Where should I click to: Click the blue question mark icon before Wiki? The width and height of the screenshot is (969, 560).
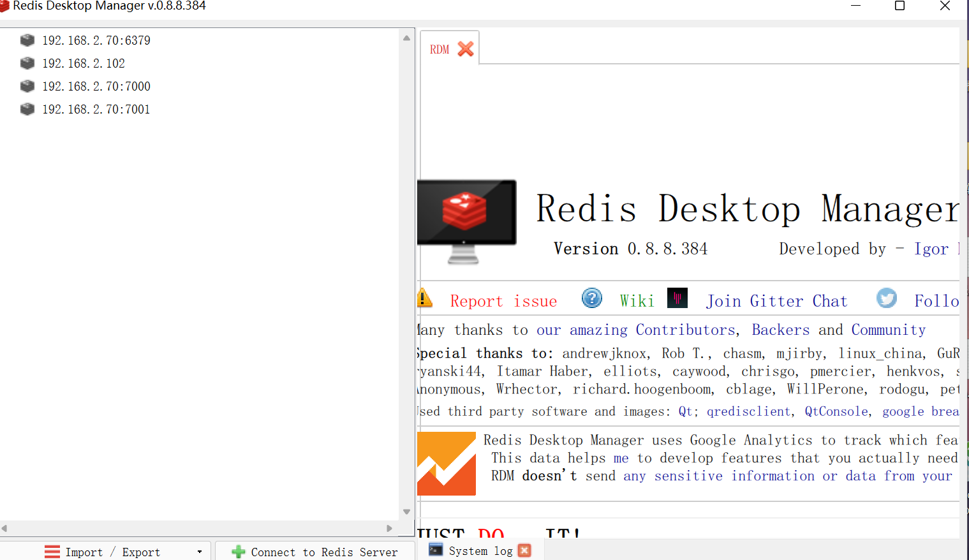pos(592,297)
